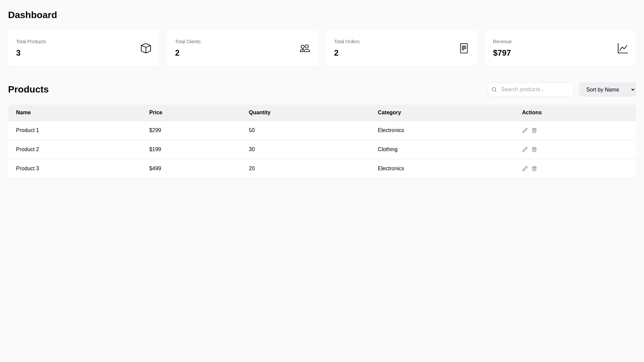Edit Product 2 with the pencil icon
The height and width of the screenshot is (362, 644).
pos(525,149)
